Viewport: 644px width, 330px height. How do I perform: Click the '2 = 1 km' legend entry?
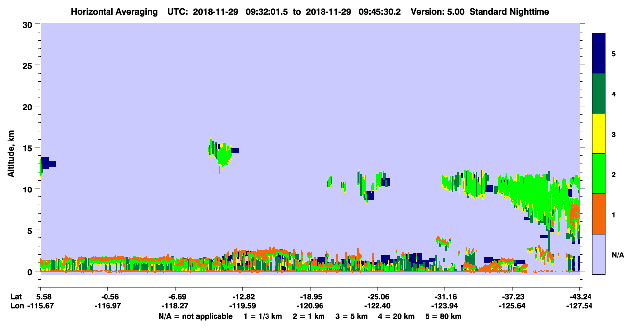pos(309,316)
